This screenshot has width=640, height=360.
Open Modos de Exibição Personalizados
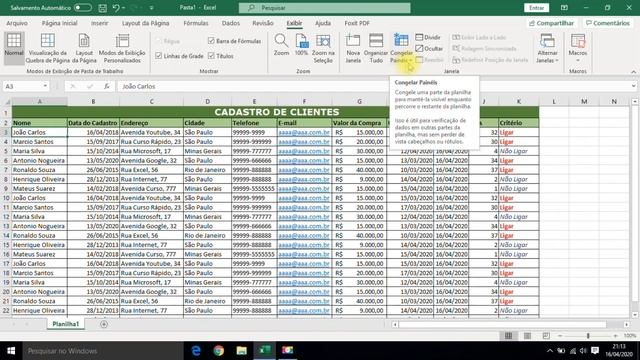point(122,48)
